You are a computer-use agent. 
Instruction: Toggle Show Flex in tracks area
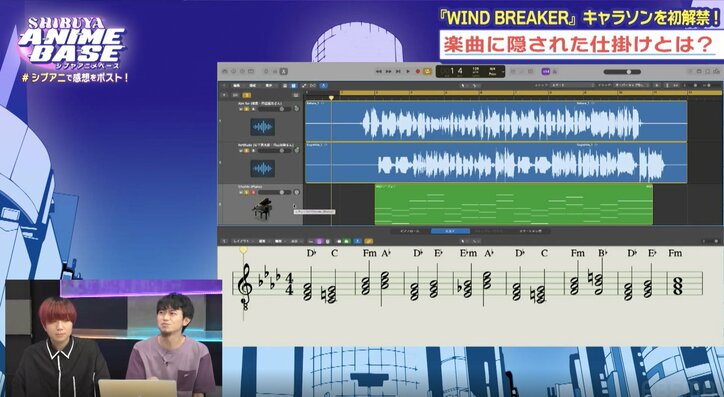click(313, 86)
